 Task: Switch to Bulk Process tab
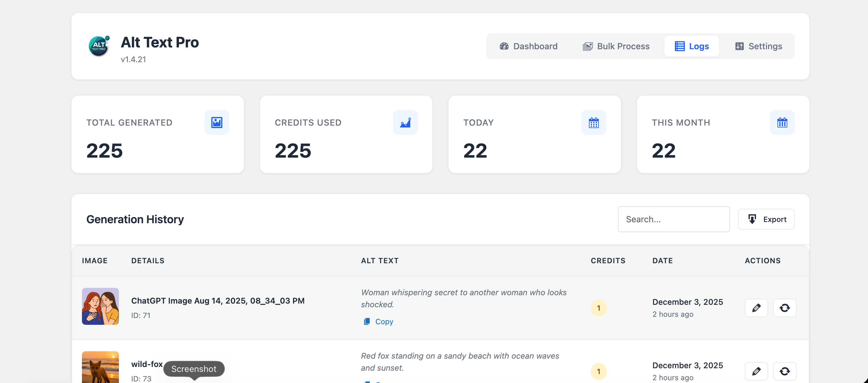pyautogui.click(x=616, y=46)
